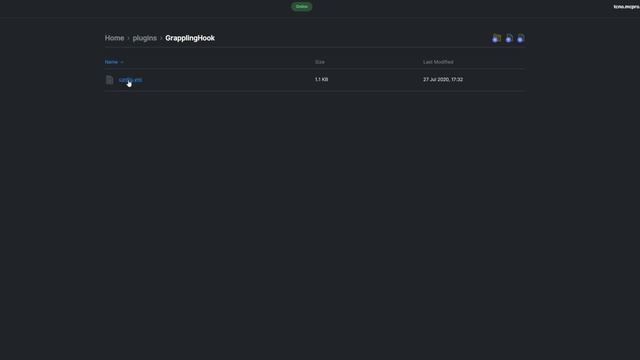The image size is (640, 360).
Task: Click the document icon beside config.yml
Action: (109, 80)
